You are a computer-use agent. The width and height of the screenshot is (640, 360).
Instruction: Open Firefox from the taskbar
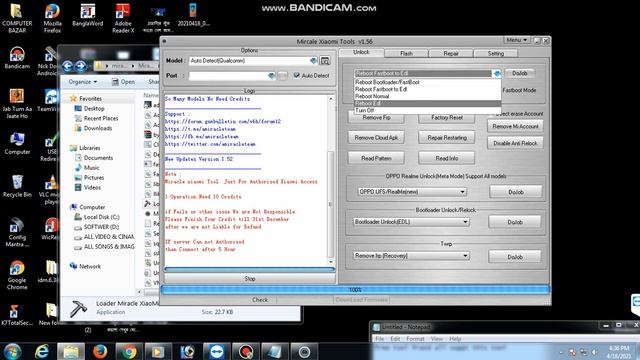100,351
